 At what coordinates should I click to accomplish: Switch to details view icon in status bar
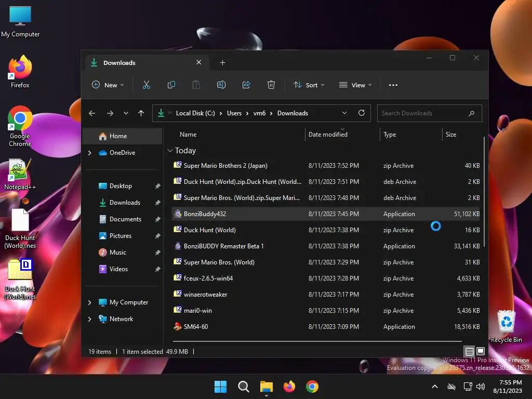[469, 351]
